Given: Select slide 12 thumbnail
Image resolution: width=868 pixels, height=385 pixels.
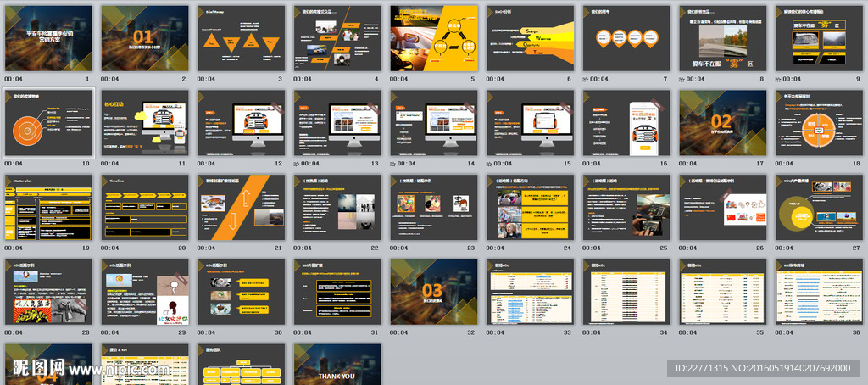Looking at the screenshot, I should click(242, 123).
